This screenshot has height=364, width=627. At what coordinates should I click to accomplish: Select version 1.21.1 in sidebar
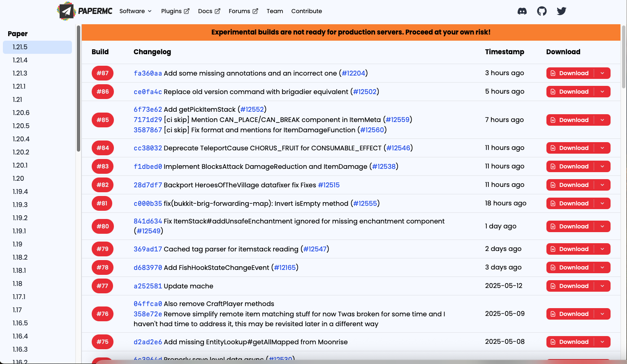pyautogui.click(x=37, y=87)
